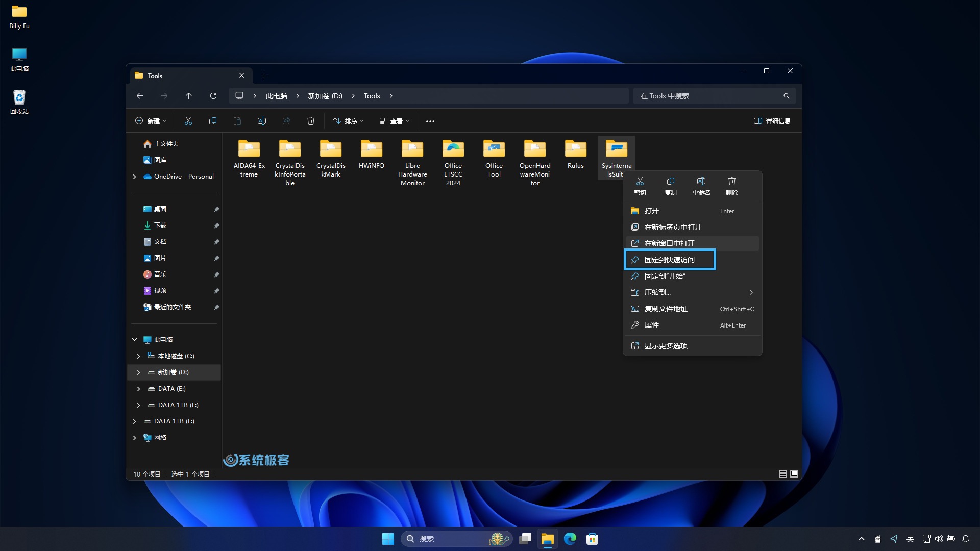Screen dimensions: 980x551
Task: Expand the 新加卷 (D:) drive tree
Action: pos(137,371)
